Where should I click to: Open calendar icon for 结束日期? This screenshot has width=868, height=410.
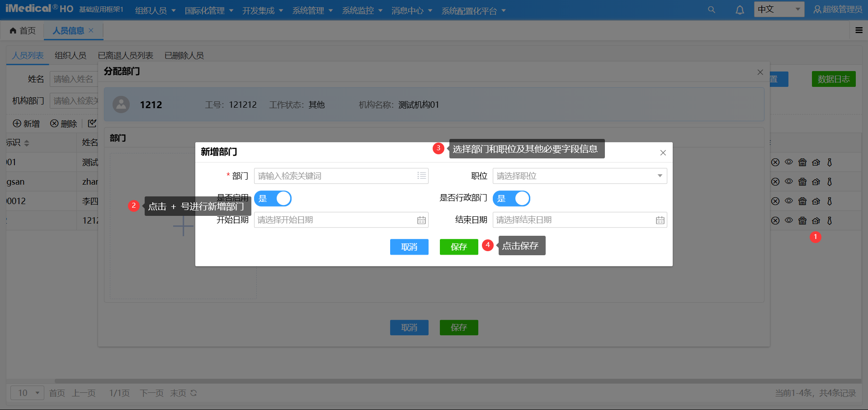pos(660,220)
